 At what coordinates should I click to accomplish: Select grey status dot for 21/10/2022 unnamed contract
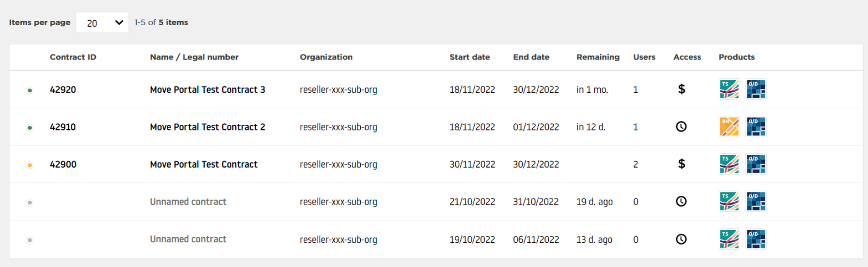30,203
